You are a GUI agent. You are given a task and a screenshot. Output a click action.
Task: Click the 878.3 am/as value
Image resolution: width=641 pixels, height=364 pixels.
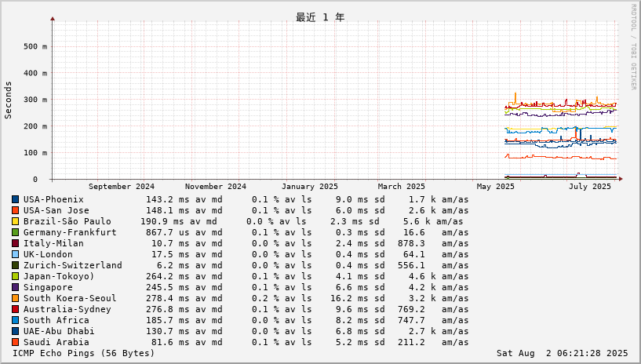coord(433,243)
